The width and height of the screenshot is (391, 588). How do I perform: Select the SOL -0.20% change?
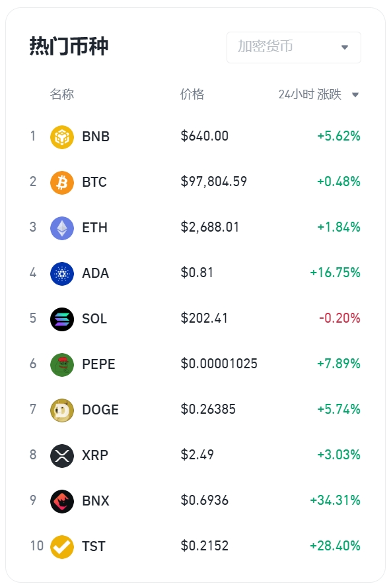339,318
